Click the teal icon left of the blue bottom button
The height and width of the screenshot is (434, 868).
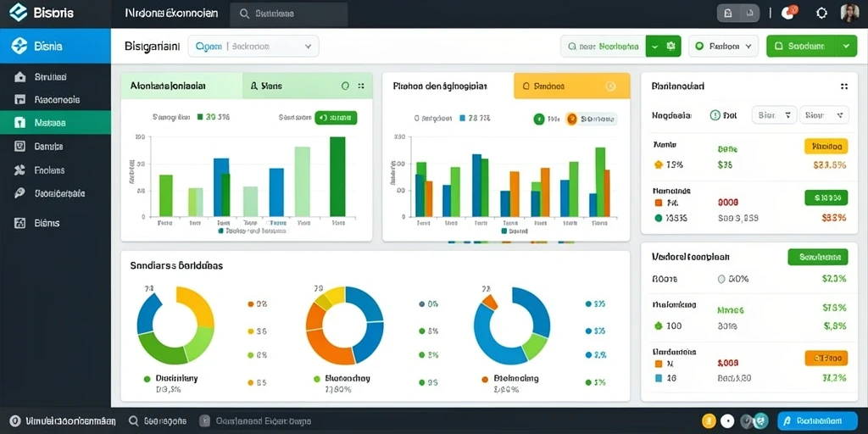762,420
